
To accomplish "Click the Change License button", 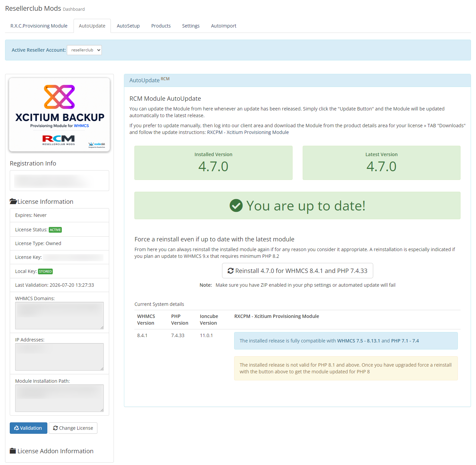I will pyautogui.click(x=73, y=428).
